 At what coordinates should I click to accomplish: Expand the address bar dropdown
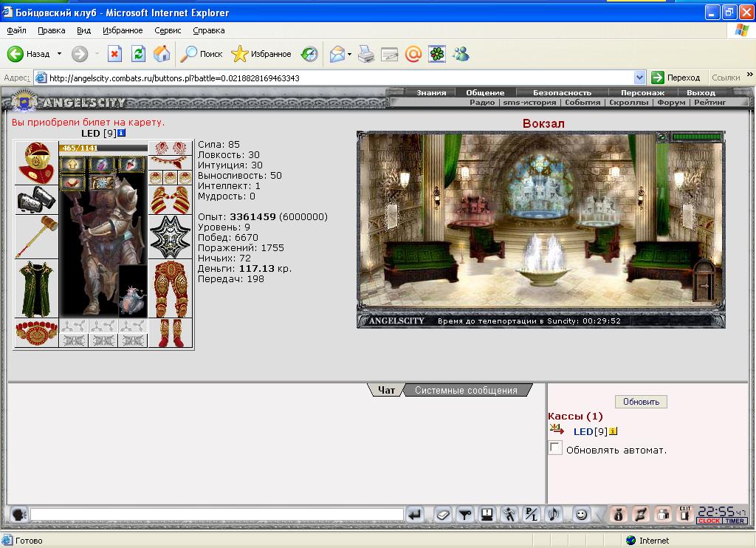[640, 78]
